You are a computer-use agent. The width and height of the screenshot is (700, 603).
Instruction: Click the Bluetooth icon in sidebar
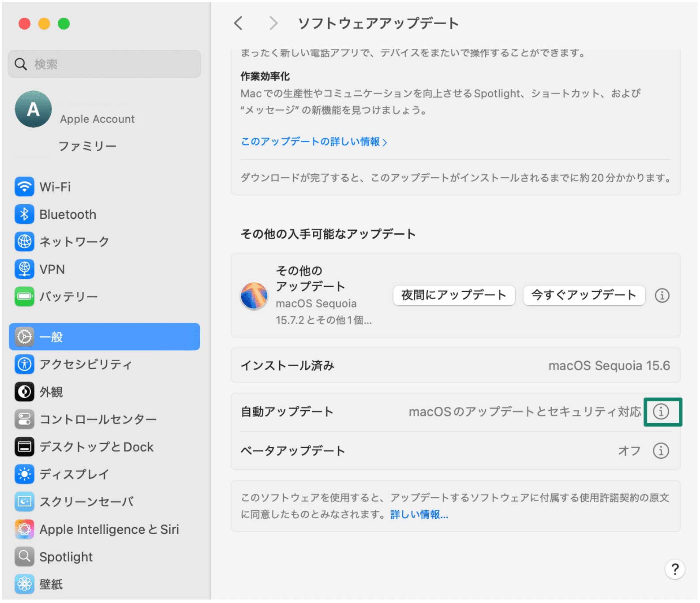click(24, 214)
